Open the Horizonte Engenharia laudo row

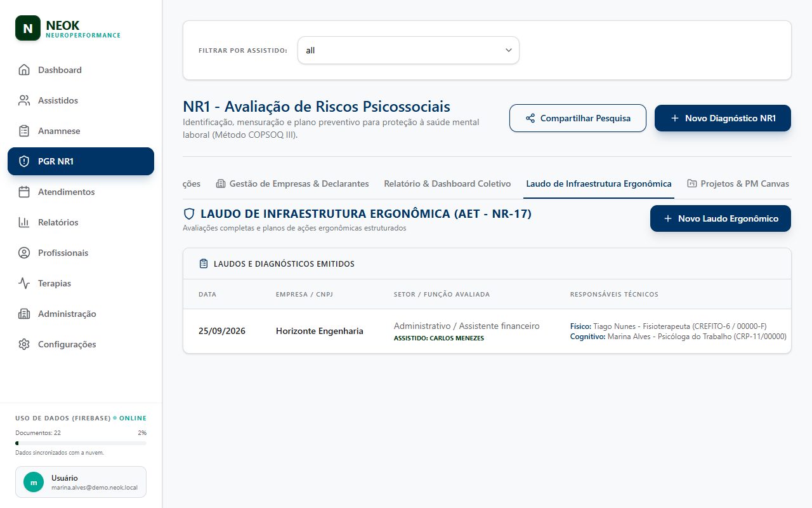(x=487, y=331)
